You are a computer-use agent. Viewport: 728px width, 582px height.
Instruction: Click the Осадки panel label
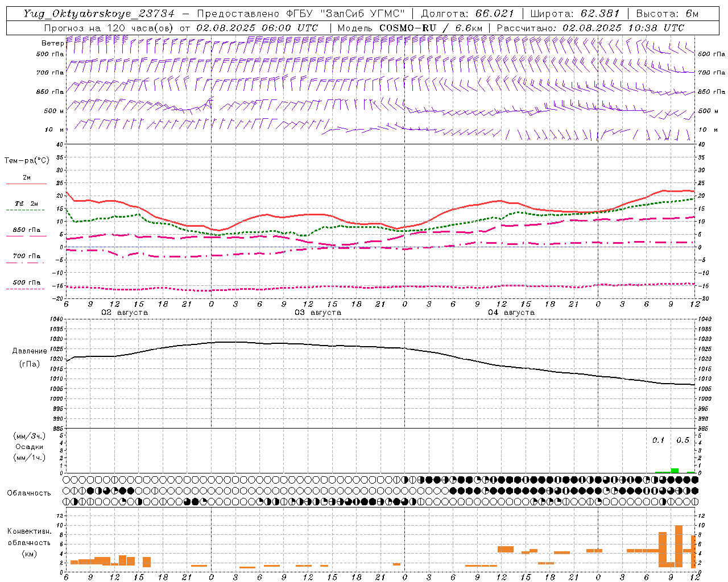pos(30,447)
